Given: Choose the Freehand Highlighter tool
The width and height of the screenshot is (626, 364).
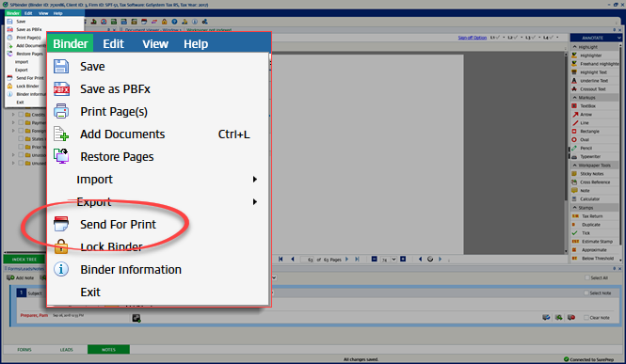Looking at the screenshot, I should point(594,64).
